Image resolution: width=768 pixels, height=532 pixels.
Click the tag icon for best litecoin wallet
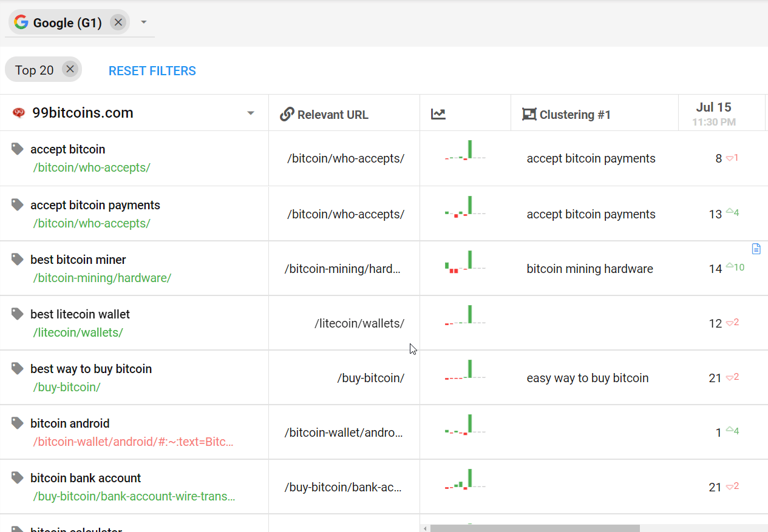18,314
